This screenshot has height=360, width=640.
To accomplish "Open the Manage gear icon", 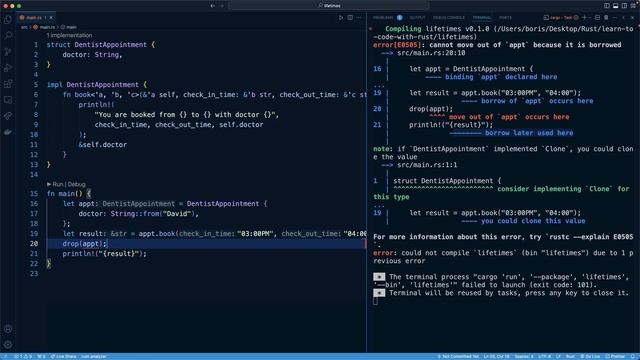I will [x=8, y=344].
